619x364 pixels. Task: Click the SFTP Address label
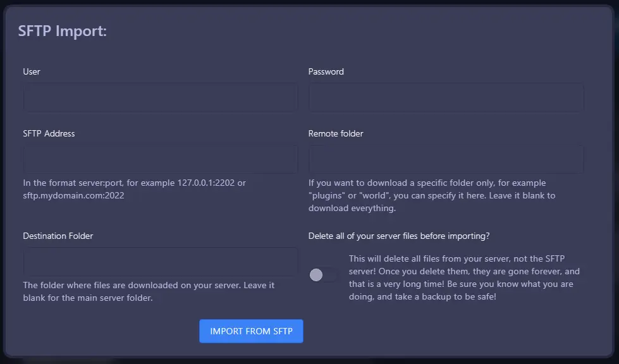pyautogui.click(x=48, y=133)
